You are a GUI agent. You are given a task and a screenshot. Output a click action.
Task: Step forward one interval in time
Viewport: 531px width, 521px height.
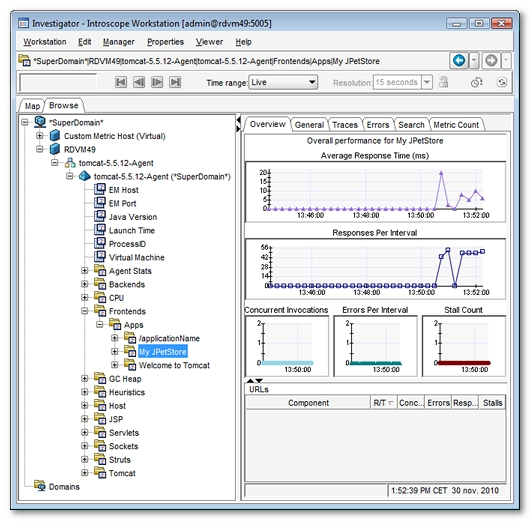tap(157, 82)
